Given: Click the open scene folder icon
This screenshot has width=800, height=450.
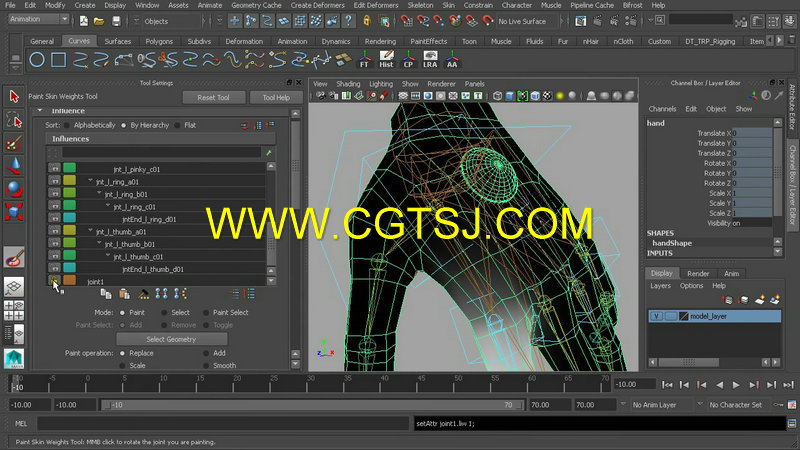Looking at the screenshot, I should 99,21.
